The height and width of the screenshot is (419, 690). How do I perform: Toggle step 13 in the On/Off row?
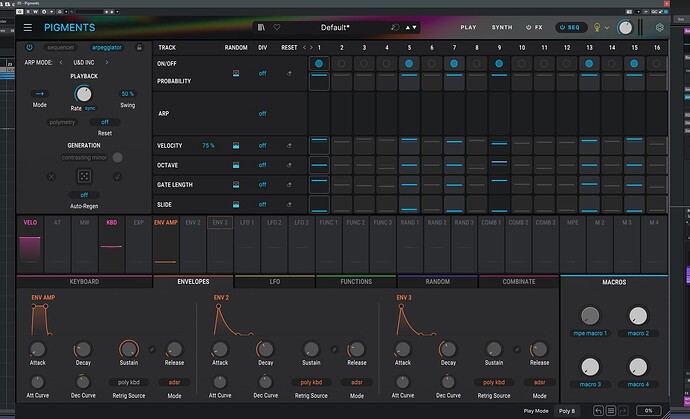589,64
